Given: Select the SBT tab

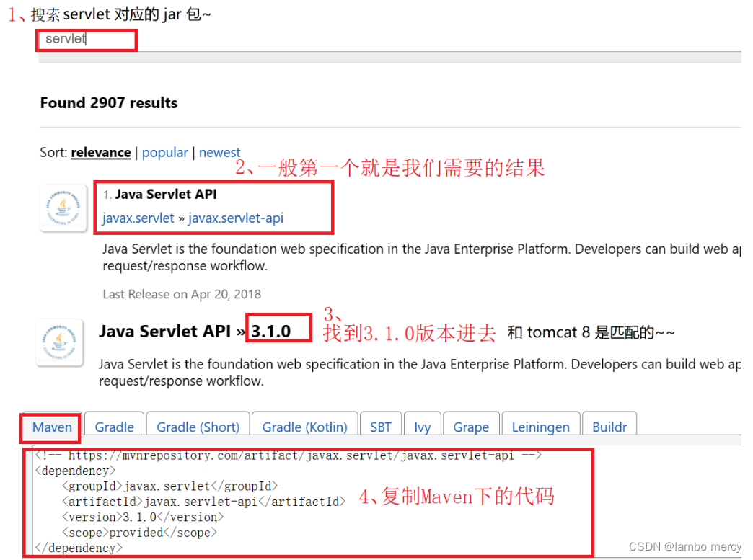Looking at the screenshot, I should tap(381, 427).
